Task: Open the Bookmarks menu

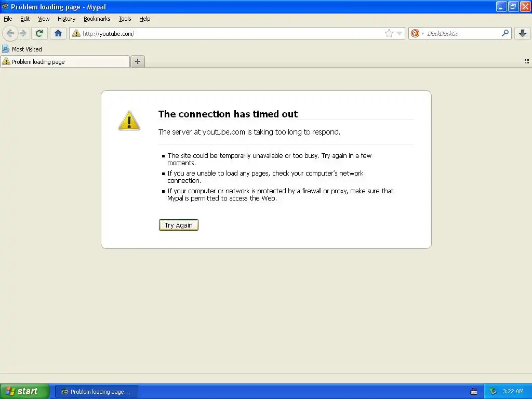Action: (x=97, y=19)
